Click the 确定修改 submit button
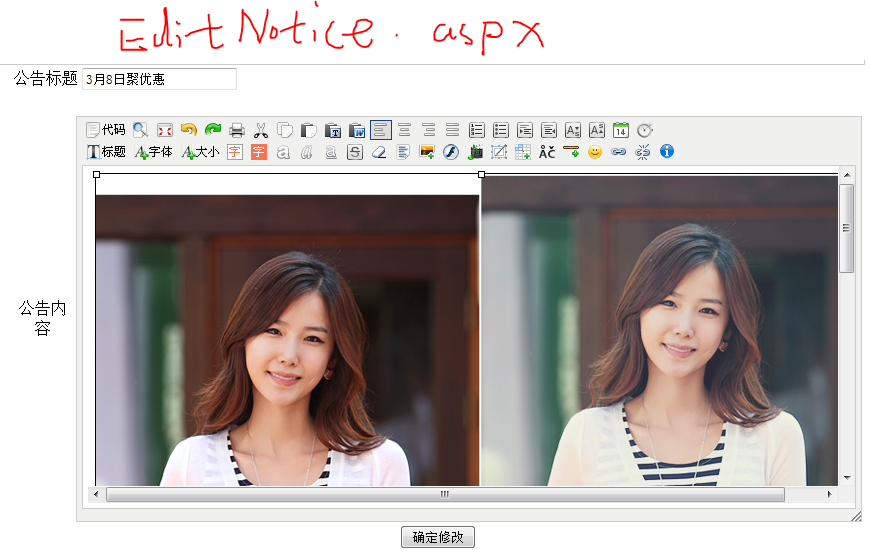The height and width of the screenshot is (552, 869). click(x=438, y=537)
